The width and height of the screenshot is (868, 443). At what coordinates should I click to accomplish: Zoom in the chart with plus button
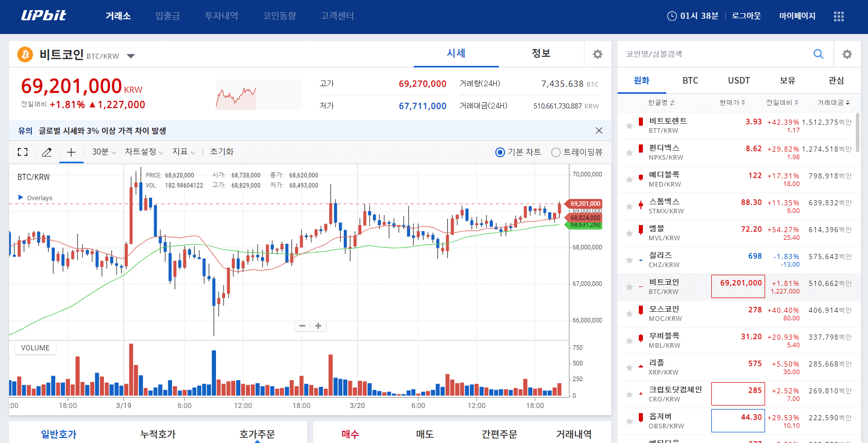318,326
